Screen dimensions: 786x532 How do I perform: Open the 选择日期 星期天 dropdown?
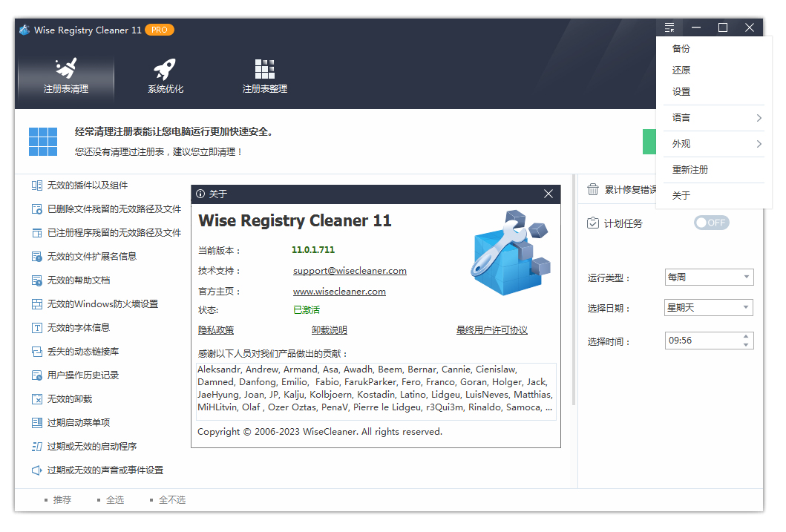click(709, 308)
